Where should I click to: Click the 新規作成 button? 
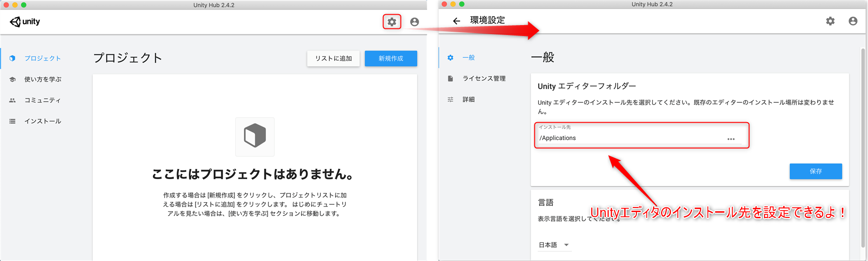(391, 58)
